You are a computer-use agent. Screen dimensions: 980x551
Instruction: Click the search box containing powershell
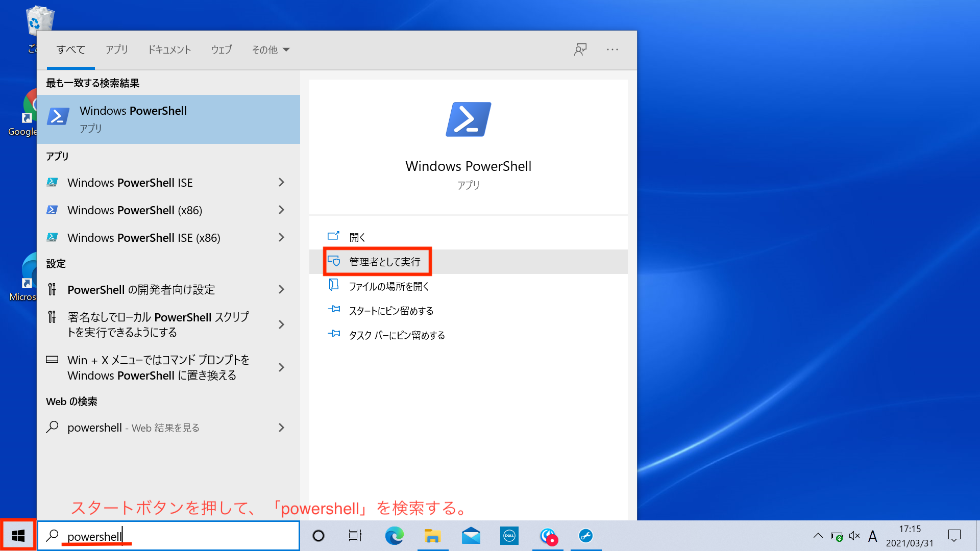pos(168,536)
